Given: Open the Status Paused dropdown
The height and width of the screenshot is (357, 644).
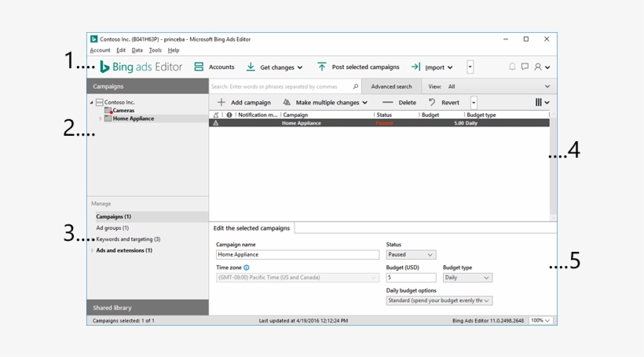Looking at the screenshot, I should (x=411, y=254).
